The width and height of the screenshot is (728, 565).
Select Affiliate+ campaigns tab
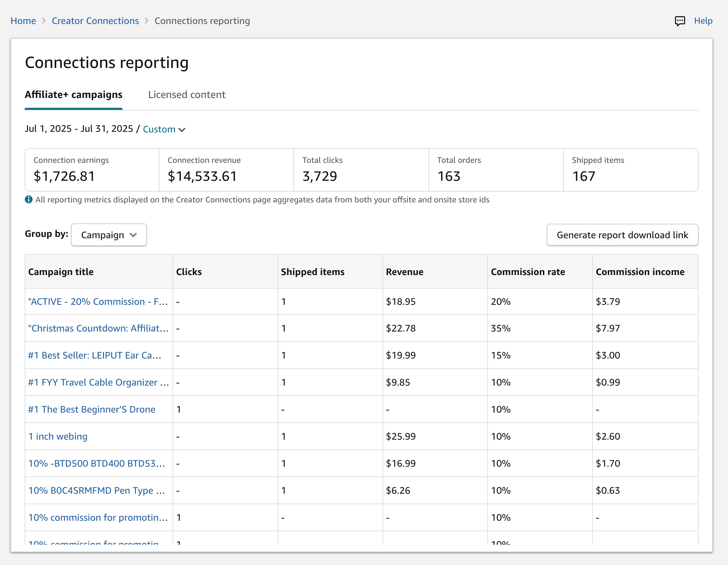click(x=74, y=95)
